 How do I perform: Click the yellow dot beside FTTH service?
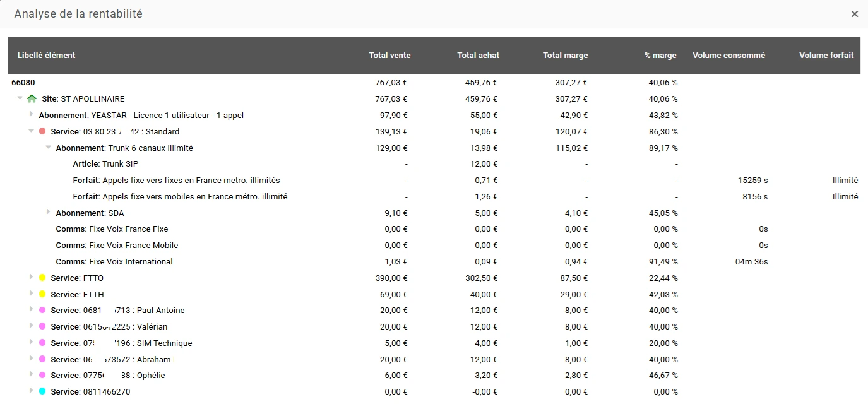coord(42,294)
